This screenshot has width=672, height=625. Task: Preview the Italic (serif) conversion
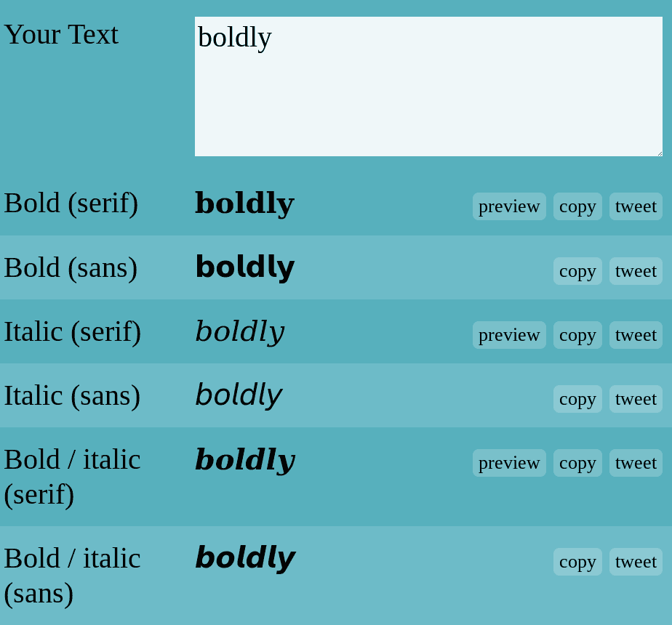click(509, 334)
